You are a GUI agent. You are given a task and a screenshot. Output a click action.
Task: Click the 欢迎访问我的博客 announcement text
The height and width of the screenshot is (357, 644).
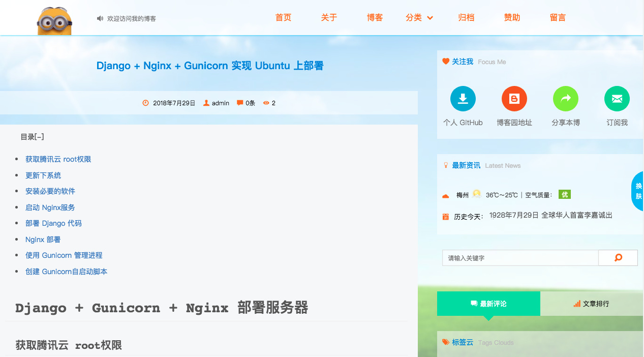(132, 18)
